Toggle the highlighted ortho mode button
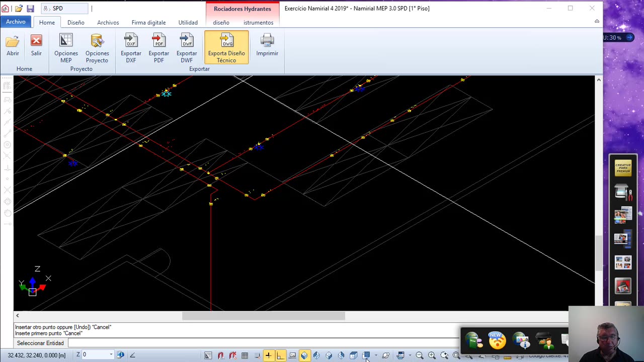This screenshot has height=362, width=644. click(280, 355)
